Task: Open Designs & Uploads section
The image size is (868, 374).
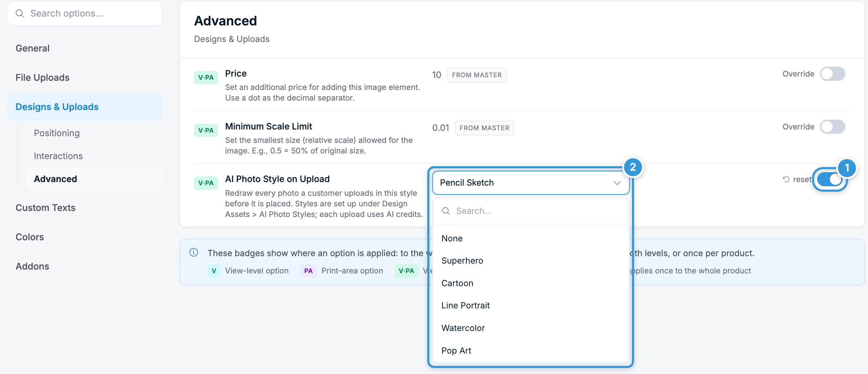Action: point(85,107)
